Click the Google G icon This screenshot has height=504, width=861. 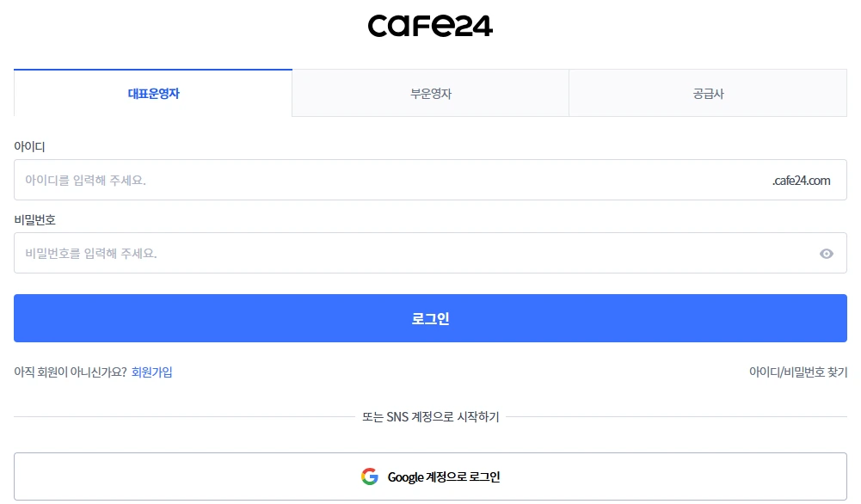click(370, 476)
